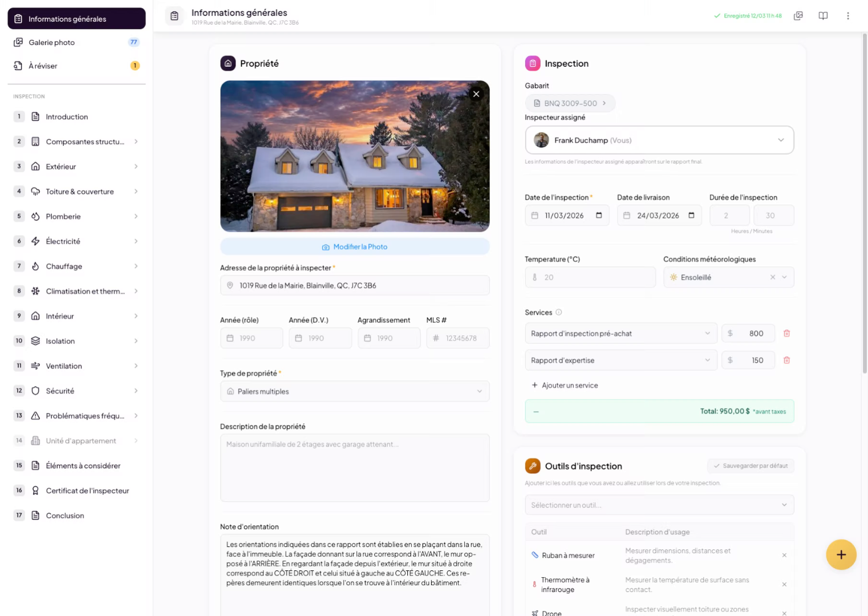Open the book icon in the top header

point(823,16)
